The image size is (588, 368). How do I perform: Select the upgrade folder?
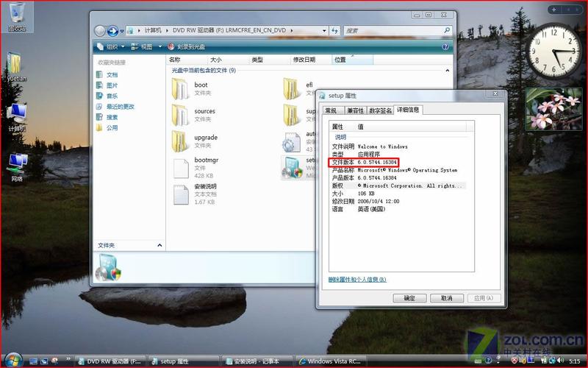[195, 141]
